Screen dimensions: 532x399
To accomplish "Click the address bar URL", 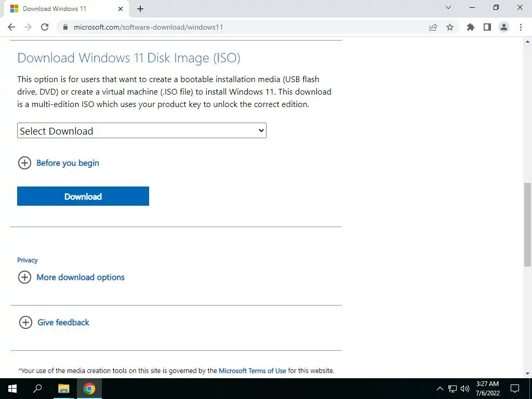I will coord(148,27).
